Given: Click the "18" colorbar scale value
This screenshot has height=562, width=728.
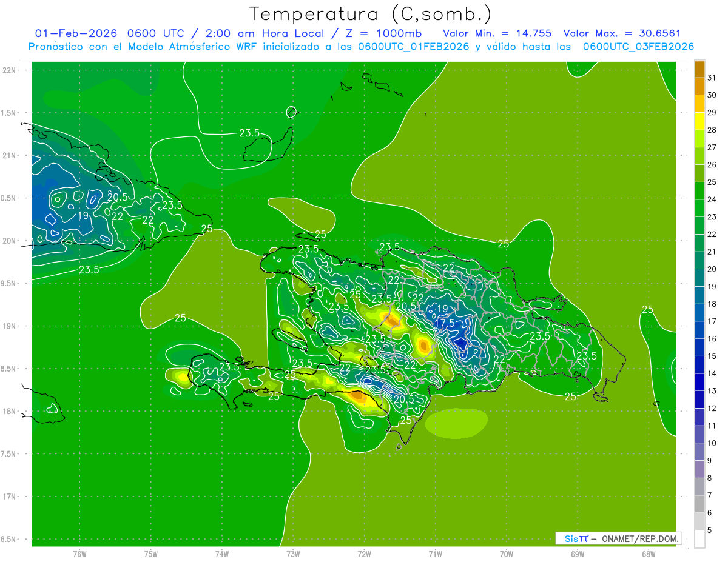Looking at the screenshot, I should 712,304.
